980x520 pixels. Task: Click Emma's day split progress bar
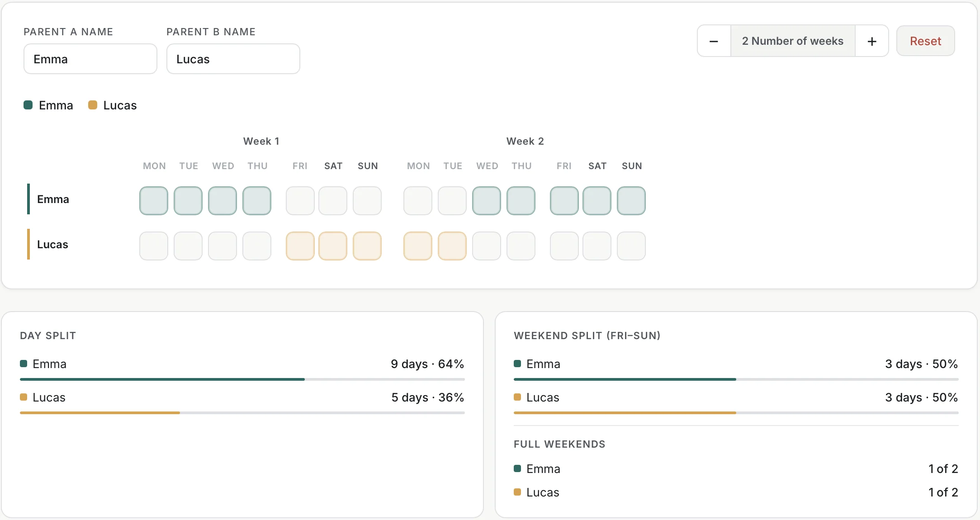tap(242, 379)
